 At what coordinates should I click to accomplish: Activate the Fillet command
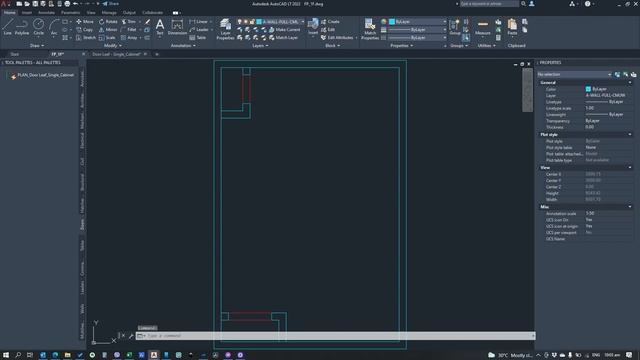129,30
